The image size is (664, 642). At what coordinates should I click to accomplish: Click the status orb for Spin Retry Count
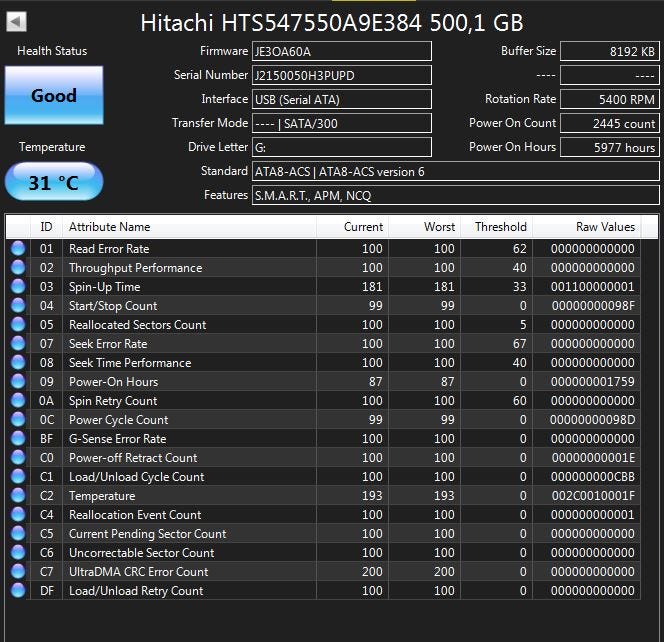tap(18, 400)
